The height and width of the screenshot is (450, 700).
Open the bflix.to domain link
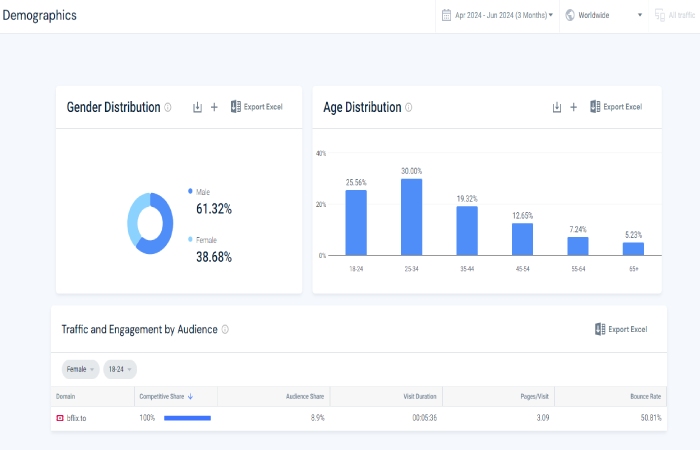(76, 418)
